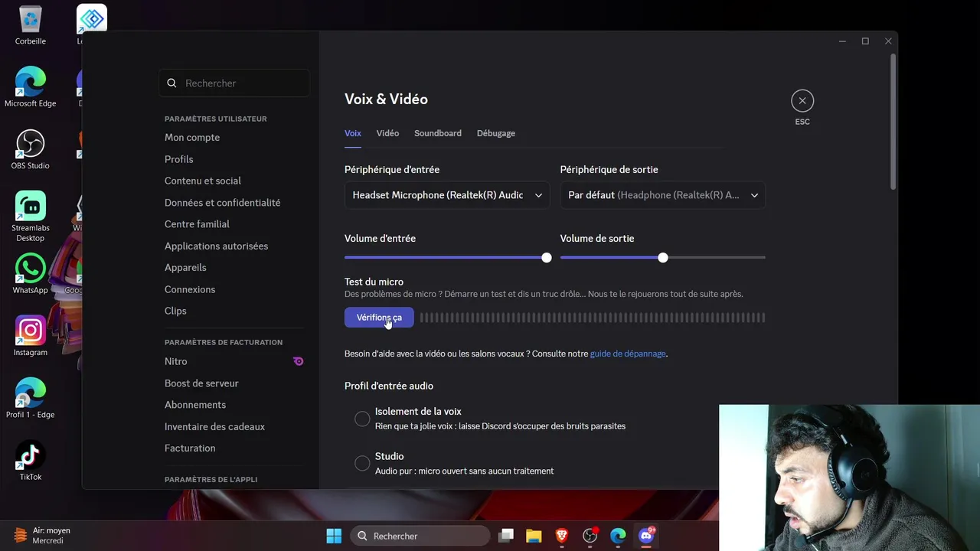This screenshot has height=551, width=980.
Task: Click the Windows taskbar Rechercher box
Action: coord(420,536)
